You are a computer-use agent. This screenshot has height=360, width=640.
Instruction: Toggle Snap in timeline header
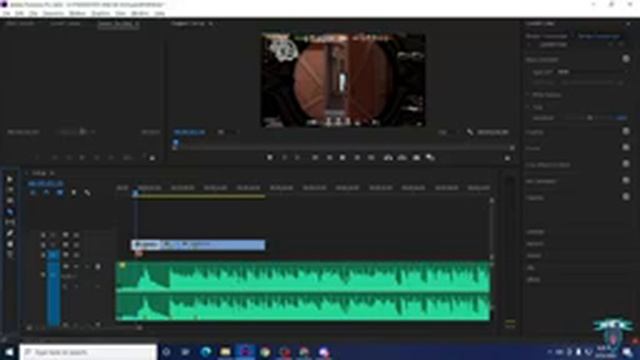(46, 193)
